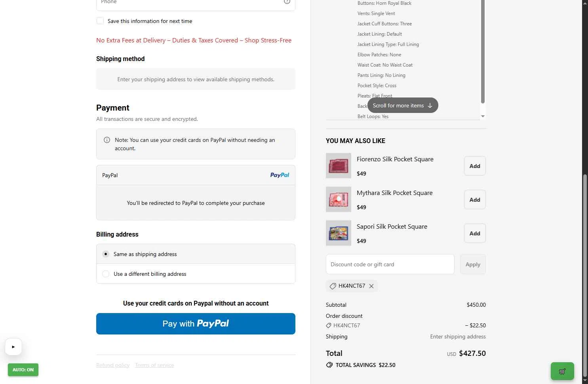Click Mythara Silk Pocket Square thumbnail
Viewport: 588px width, 384px height.
[x=339, y=199]
